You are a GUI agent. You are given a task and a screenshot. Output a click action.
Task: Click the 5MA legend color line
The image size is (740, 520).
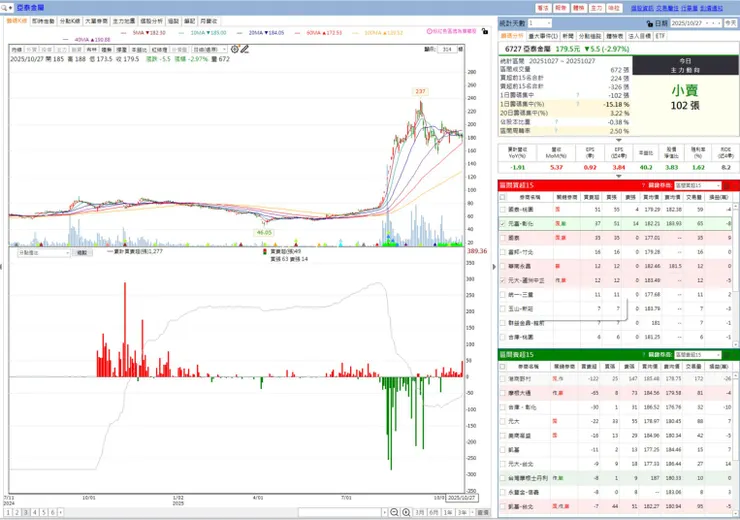[x=124, y=33]
